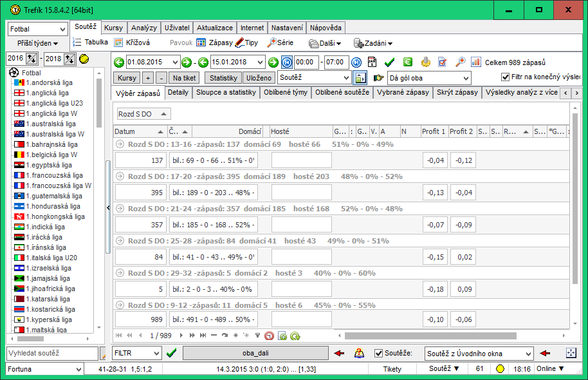Image resolution: width=588 pixels, height=380 pixels.
Task: Open the Série series search
Action: click(x=280, y=43)
